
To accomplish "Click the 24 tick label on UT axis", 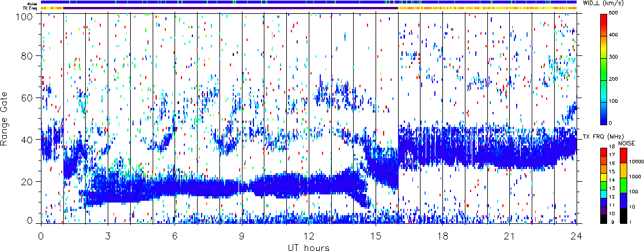I will (x=577, y=235).
